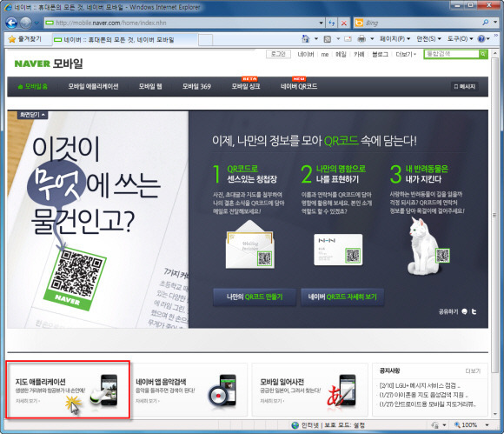This screenshot has width=504, height=434.
Task: Open the 모바일 일어사전 card
Action: pos(310,390)
